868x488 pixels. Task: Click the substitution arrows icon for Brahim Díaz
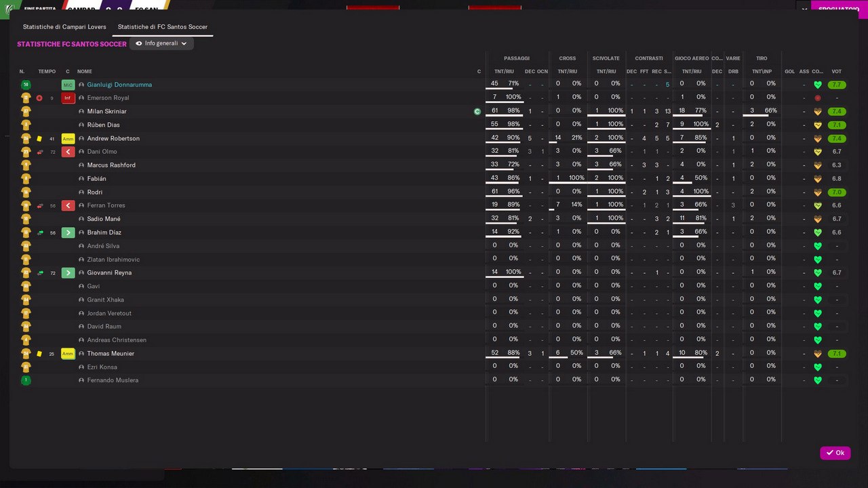click(x=40, y=232)
